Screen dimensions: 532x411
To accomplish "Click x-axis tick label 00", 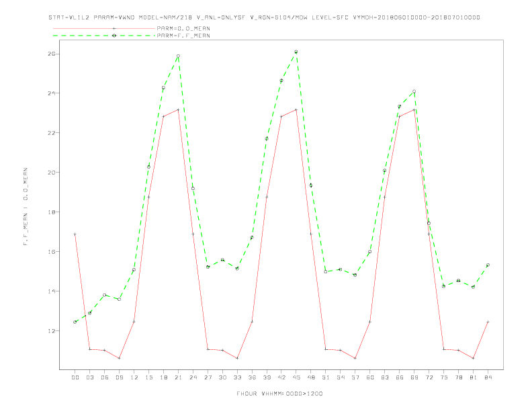I will point(75,377).
